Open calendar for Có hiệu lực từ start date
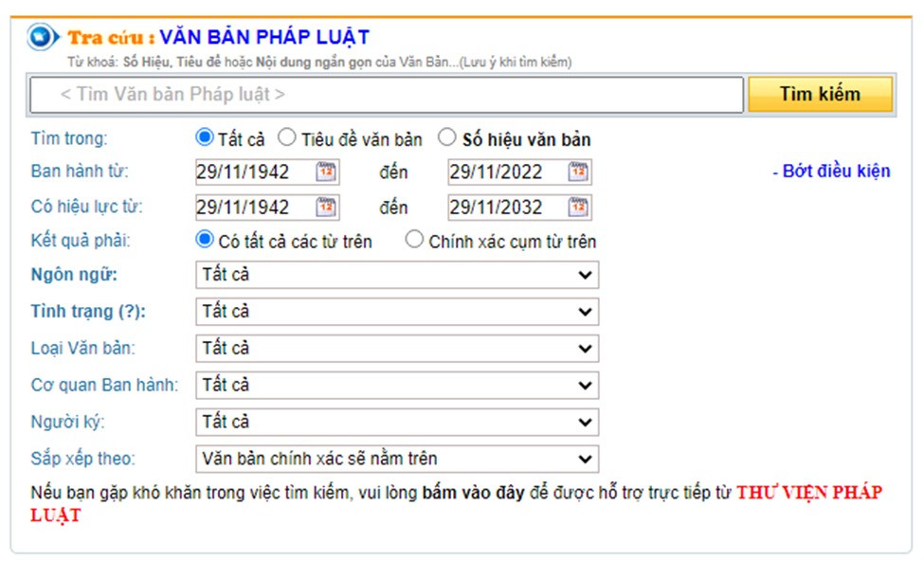Image resolution: width=924 pixels, height=561 pixels. point(326,207)
